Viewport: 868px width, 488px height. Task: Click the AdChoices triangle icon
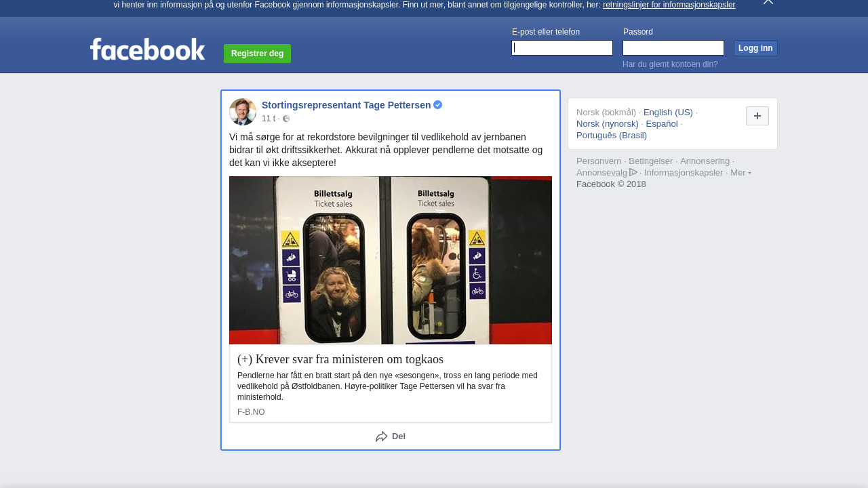pyautogui.click(x=633, y=172)
